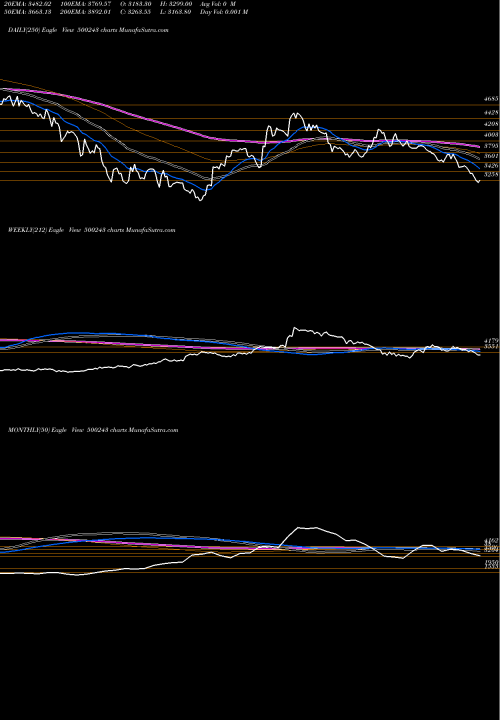
Task: Click the MONTHLY(50) Eagle View chart title
Action: [93, 430]
